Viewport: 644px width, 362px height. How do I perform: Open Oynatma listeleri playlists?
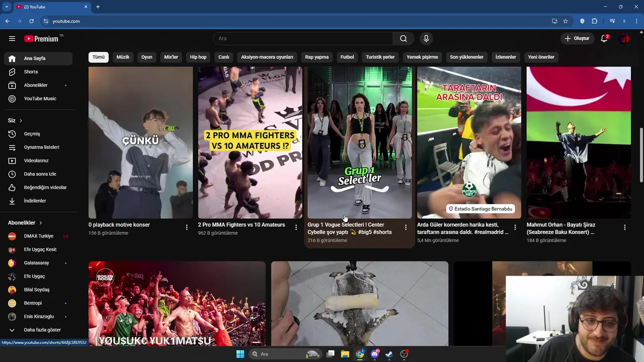tap(38, 147)
